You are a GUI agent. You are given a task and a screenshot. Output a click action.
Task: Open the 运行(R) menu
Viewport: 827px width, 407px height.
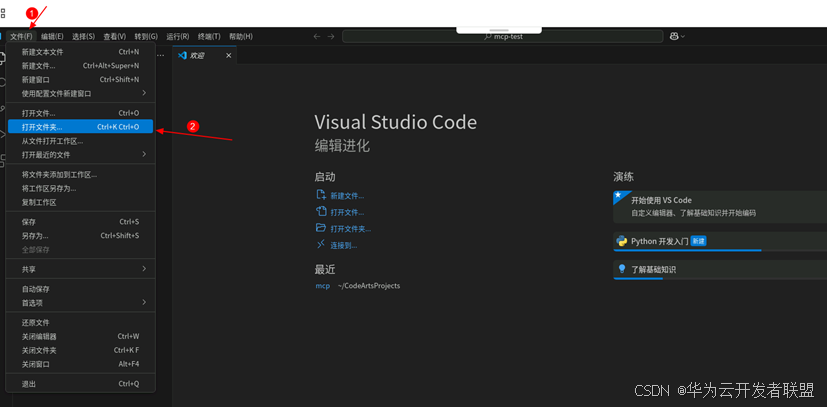coord(178,36)
